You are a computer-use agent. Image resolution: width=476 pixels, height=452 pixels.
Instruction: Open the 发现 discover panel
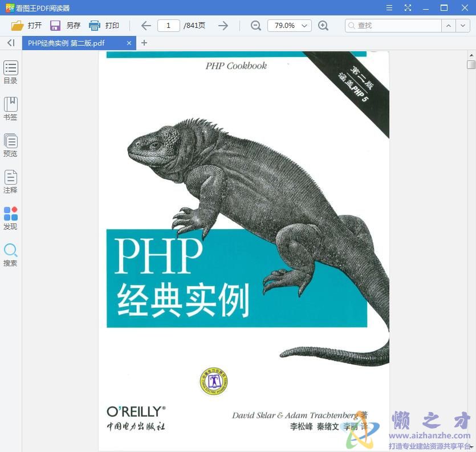[11, 218]
